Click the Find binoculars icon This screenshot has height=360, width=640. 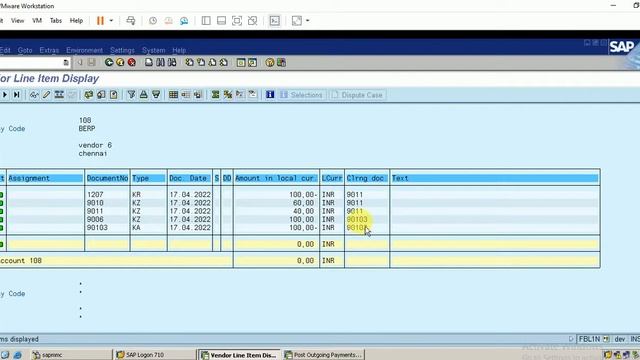tap(160, 62)
